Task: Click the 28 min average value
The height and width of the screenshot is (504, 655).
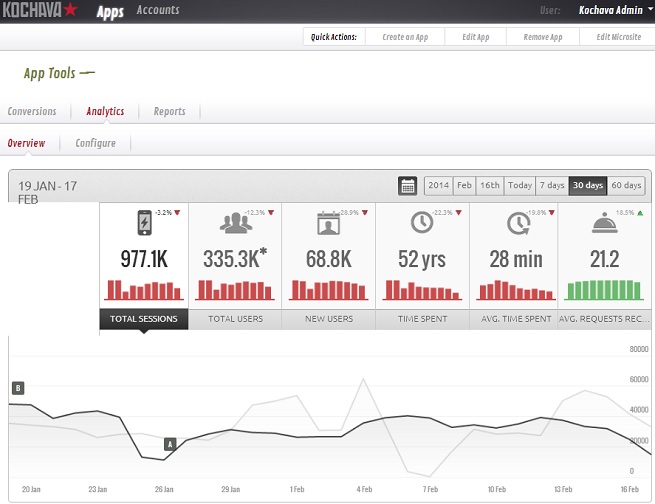Action: coord(516,259)
